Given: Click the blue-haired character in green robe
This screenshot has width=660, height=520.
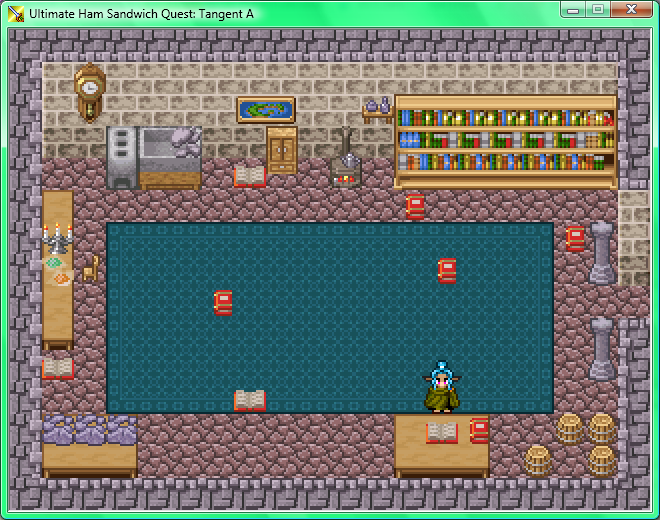Looking at the screenshot, I should pyautogui.click(x=440, y=388).
